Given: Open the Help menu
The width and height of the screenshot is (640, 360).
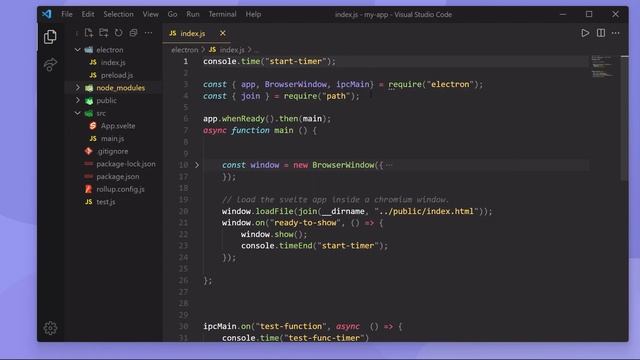Looking at the screenshot, I should 253,14.
